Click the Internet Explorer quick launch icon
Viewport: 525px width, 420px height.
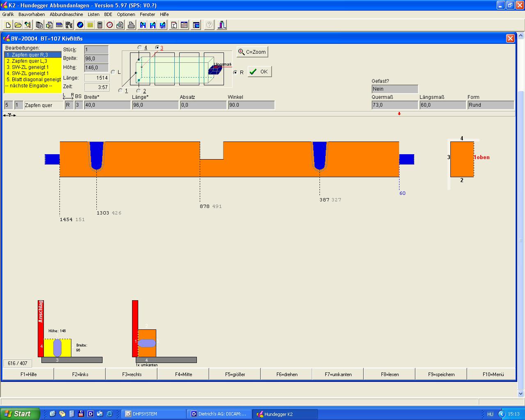[109, 414]
